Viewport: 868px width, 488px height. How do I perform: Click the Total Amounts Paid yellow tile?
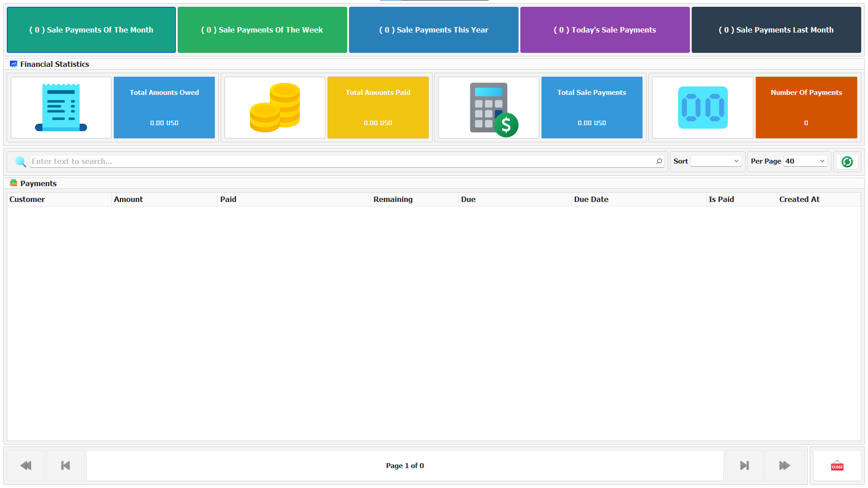378,108
